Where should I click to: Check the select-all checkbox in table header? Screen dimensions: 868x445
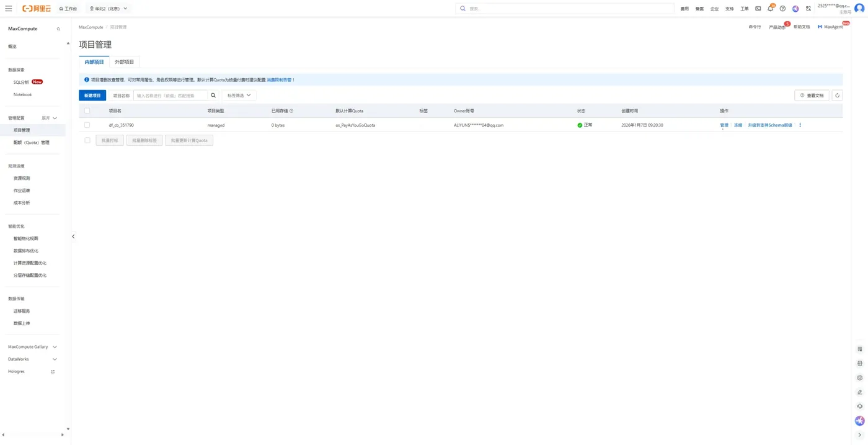[x=87, y=110]
